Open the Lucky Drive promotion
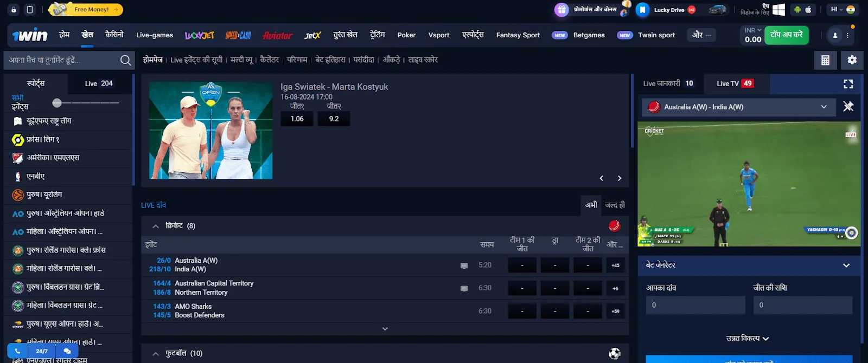 (668, 10)
